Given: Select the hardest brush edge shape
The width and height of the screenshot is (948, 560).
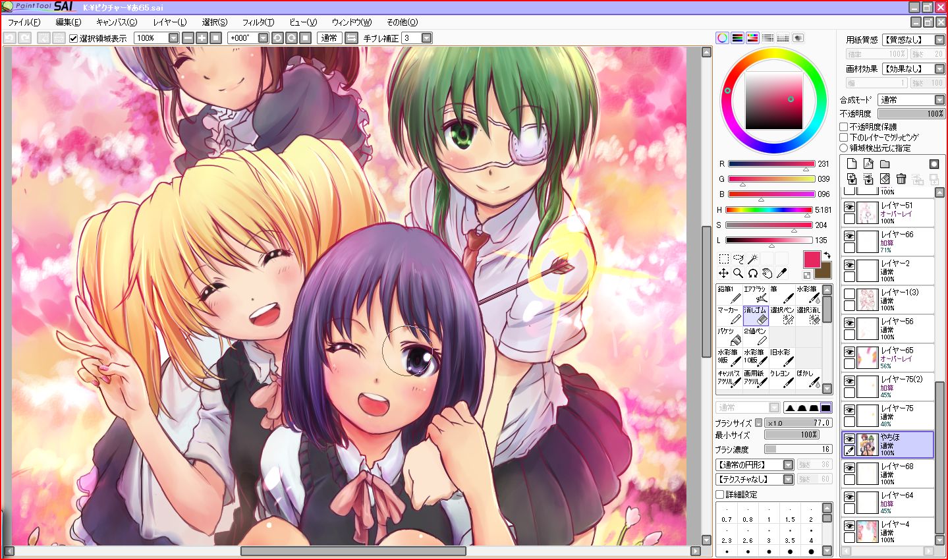Looking at the screenshot, I should coord(825,408).
